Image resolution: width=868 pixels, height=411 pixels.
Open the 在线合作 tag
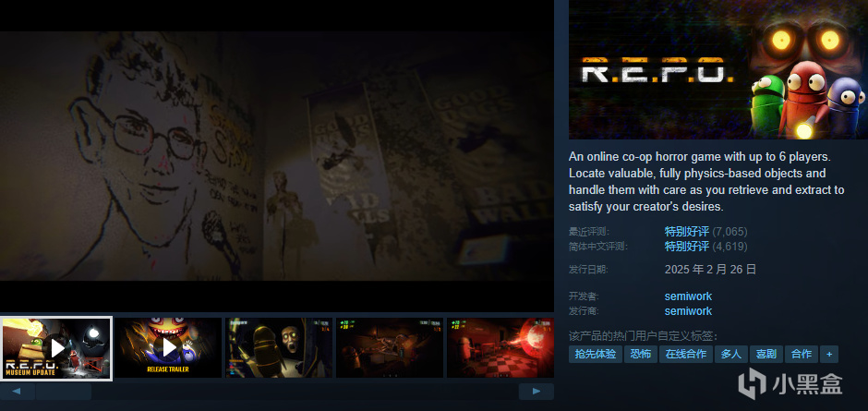tap(685, 355)
